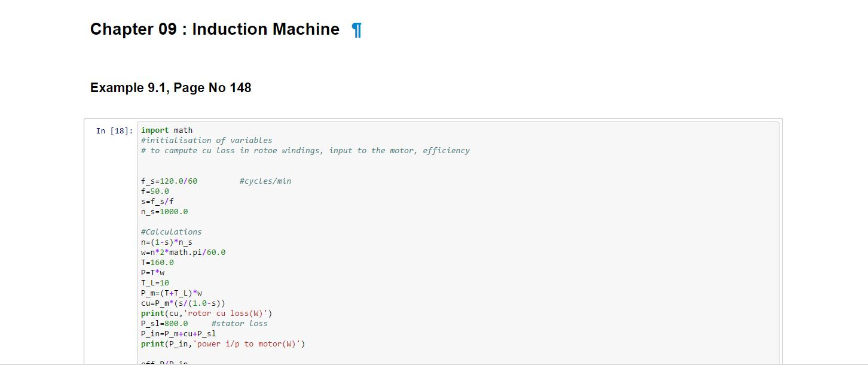
Task: Click the w=n*2*math.pi/60.0 line
Action: pyautogui.click(x=183, y=252)
